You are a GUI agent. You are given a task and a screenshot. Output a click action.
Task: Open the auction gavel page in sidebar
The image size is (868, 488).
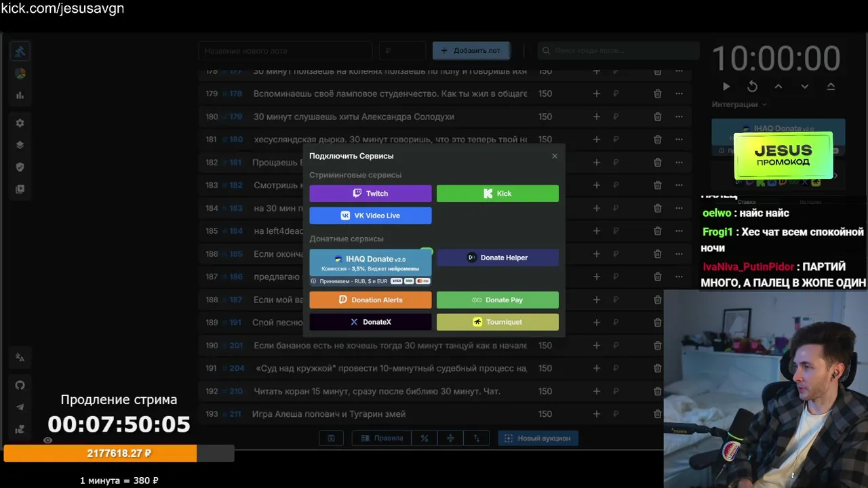coord(20,51)
